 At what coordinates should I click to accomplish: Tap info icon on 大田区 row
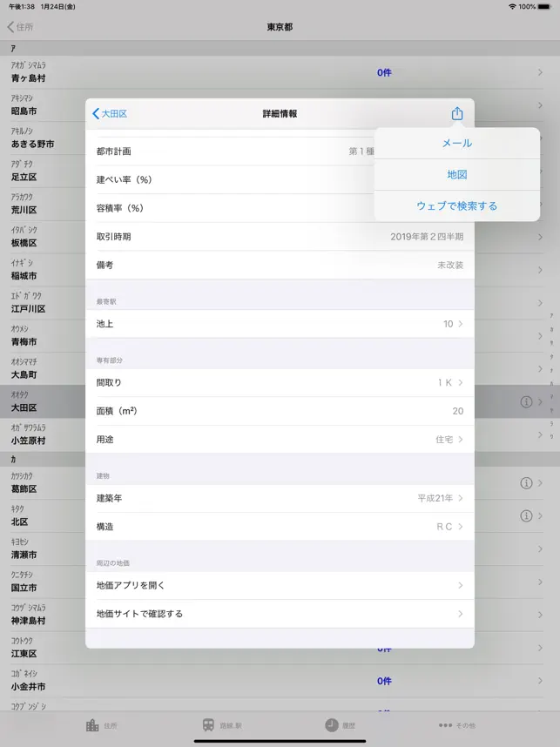coord(526,401)
